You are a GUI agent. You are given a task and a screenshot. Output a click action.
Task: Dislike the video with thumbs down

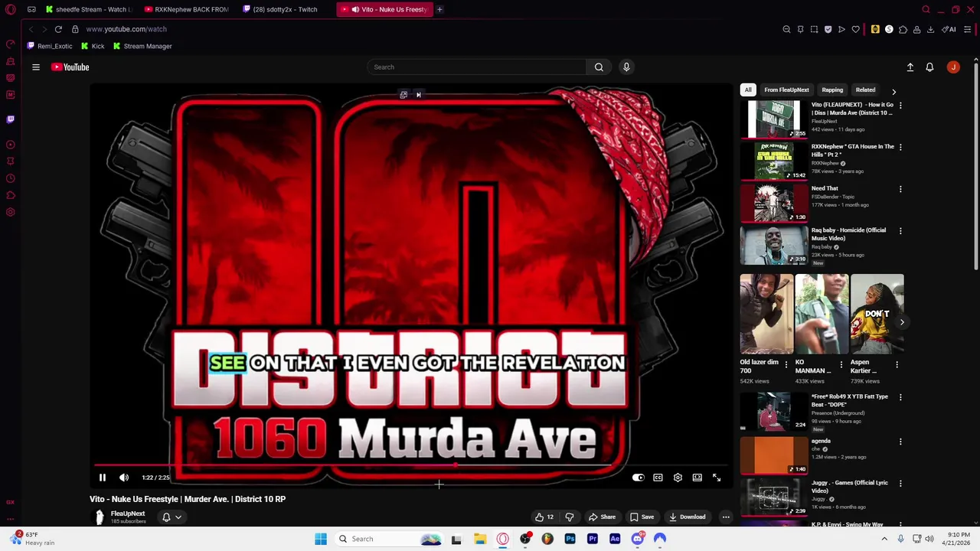(x=569, y=517)
